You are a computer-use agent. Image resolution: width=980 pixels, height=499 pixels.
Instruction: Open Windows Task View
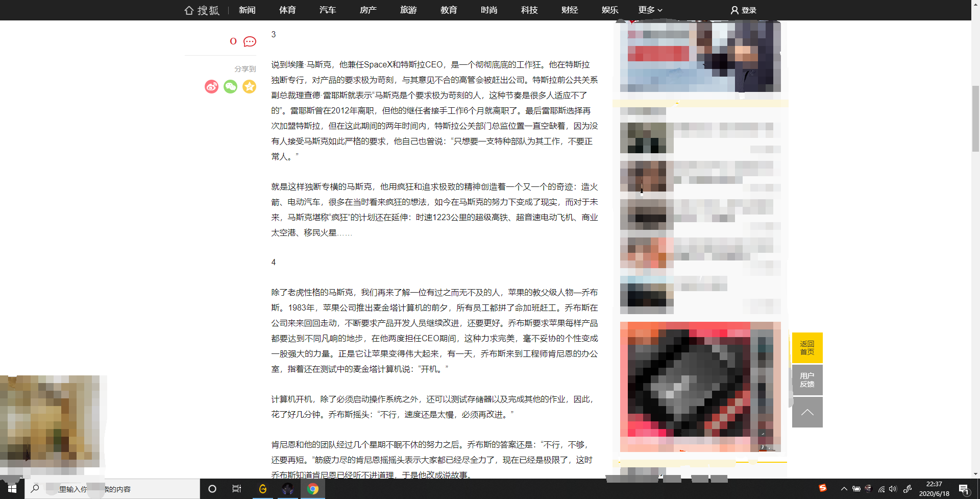click(x=237, y=489)
